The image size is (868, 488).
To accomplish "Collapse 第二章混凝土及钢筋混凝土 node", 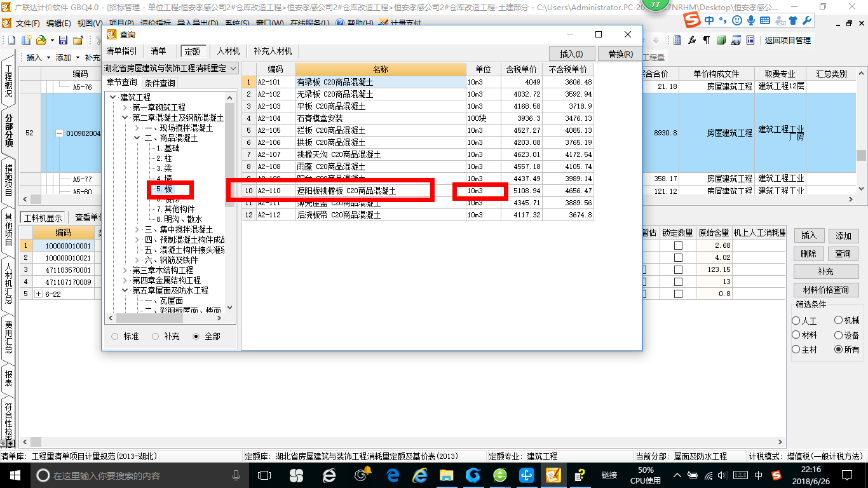I will [125, 118].
